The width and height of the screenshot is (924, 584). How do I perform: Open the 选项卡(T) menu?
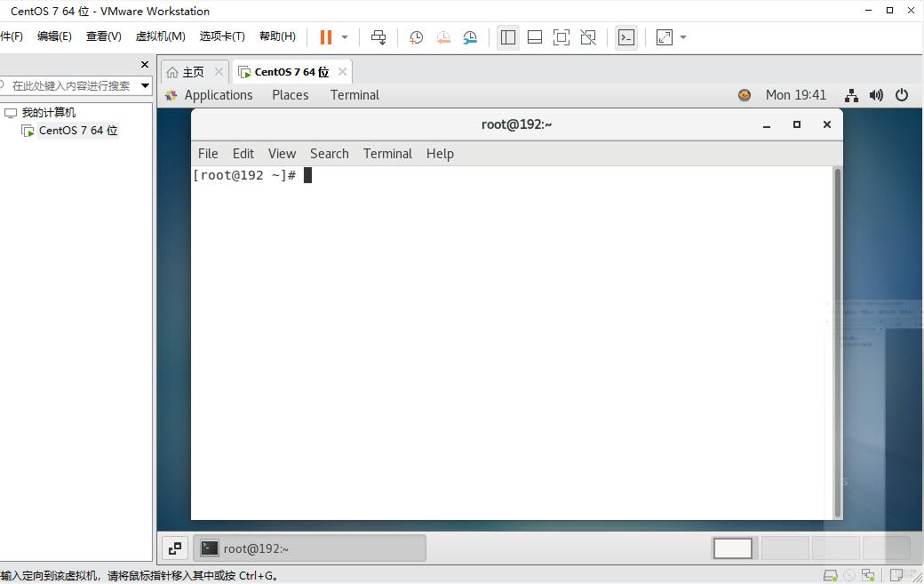click(x=222, y=36)
